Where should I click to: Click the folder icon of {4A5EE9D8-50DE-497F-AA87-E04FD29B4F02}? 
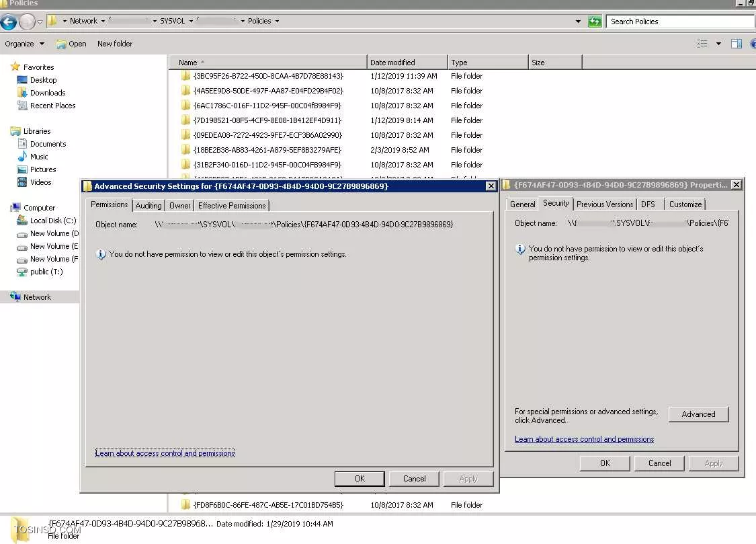185,91
